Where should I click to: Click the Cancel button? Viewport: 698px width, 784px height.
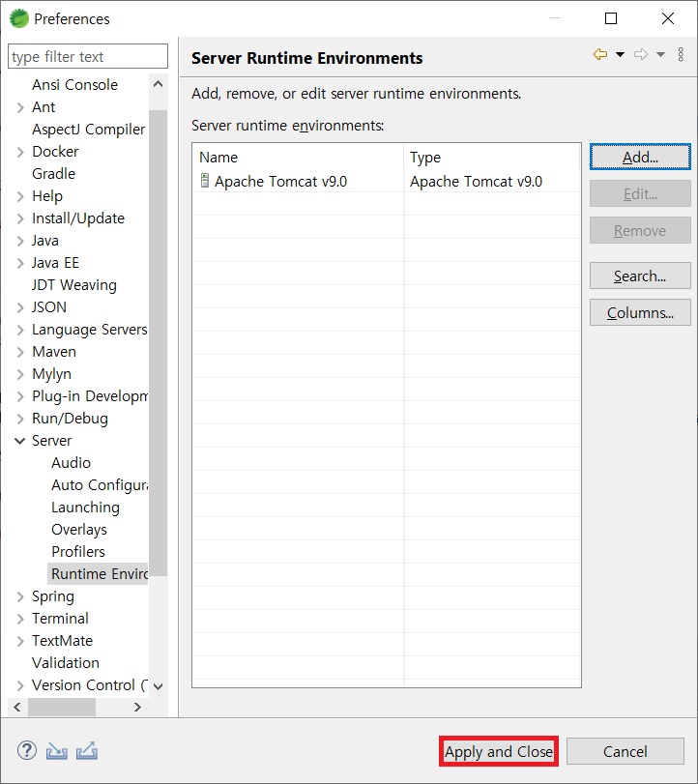625,751
